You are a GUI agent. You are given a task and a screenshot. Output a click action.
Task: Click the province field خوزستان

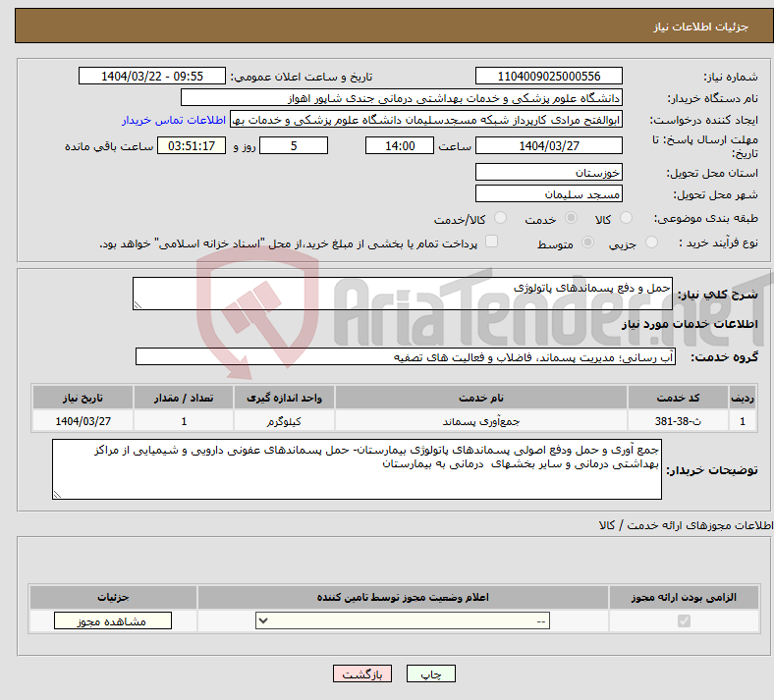pos(548,172)
